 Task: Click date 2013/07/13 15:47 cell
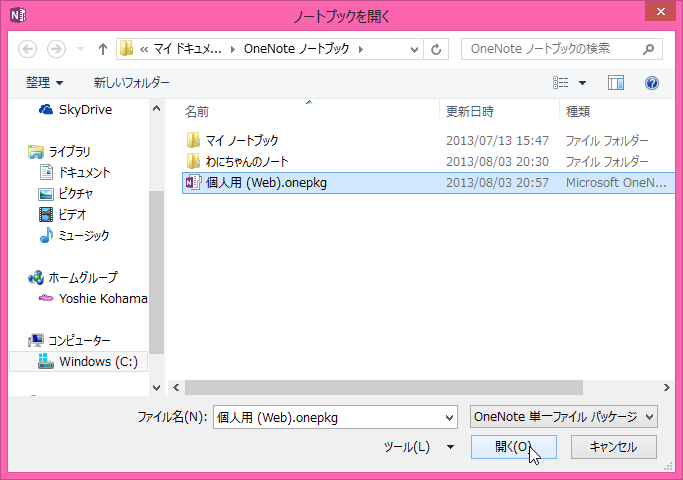click(497, 140)
